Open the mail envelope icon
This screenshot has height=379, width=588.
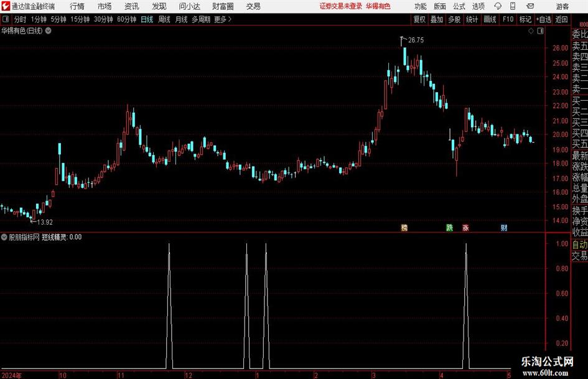(x=530, y=6)
